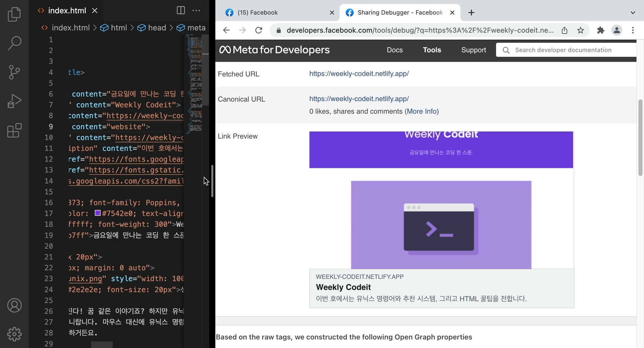This screenshot has width=644, height=348.
Task: Close the (15) Facebook tab
Action: tap(332, 13)
